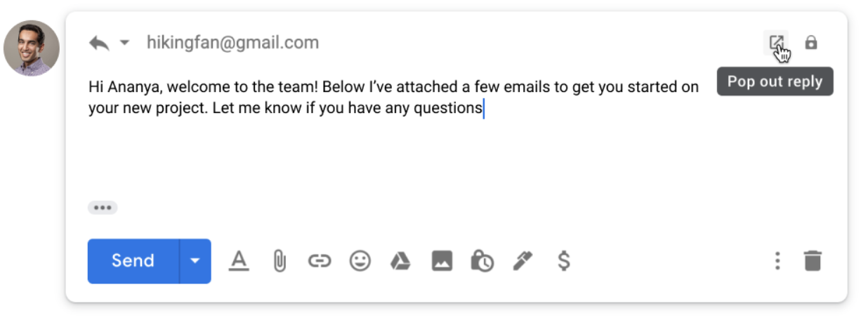The image size is (868, 320).
Task: Click the hikingfan@gmail.com recipient field
Action: pyautogui.click(x=232, y=43)
